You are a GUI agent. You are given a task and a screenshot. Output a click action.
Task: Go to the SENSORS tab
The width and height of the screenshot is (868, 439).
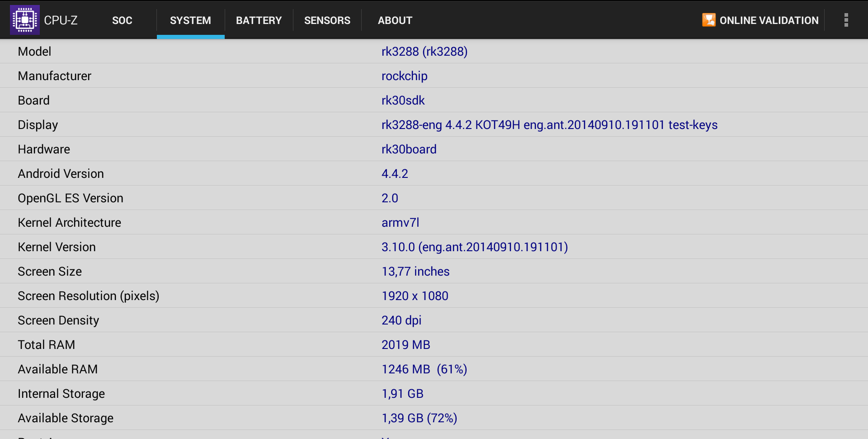(x=327, y=20)
